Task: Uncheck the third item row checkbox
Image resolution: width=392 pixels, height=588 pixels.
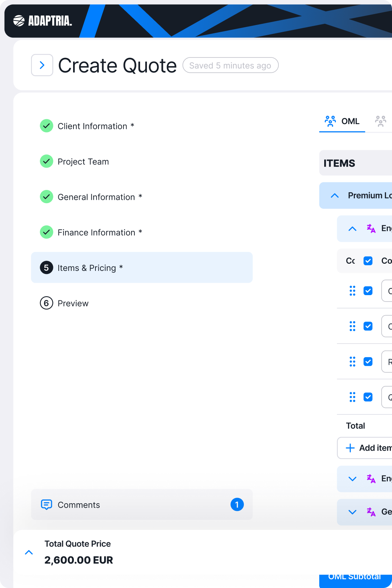Action: pos(368,362)
